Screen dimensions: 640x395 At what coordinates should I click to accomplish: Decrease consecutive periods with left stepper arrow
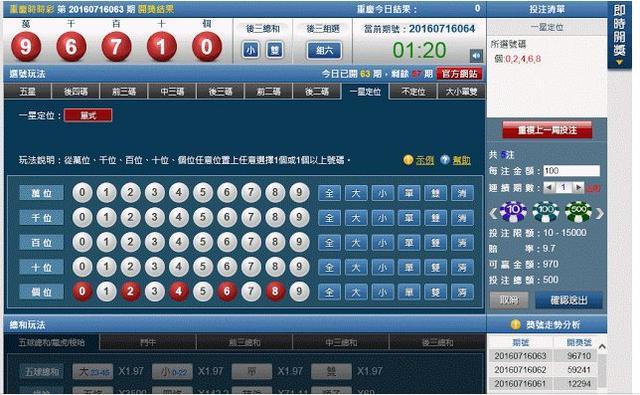[x=549, y=187]
